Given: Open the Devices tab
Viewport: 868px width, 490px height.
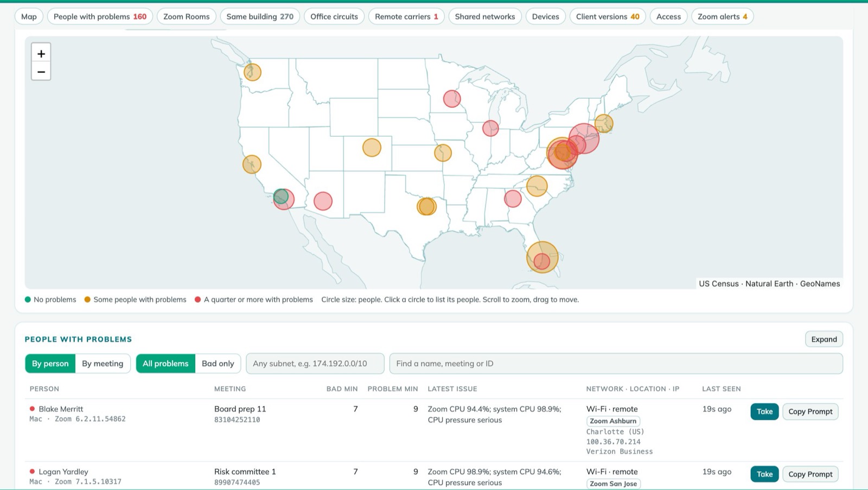Looking at the screenshot, I should pos(545,16).
